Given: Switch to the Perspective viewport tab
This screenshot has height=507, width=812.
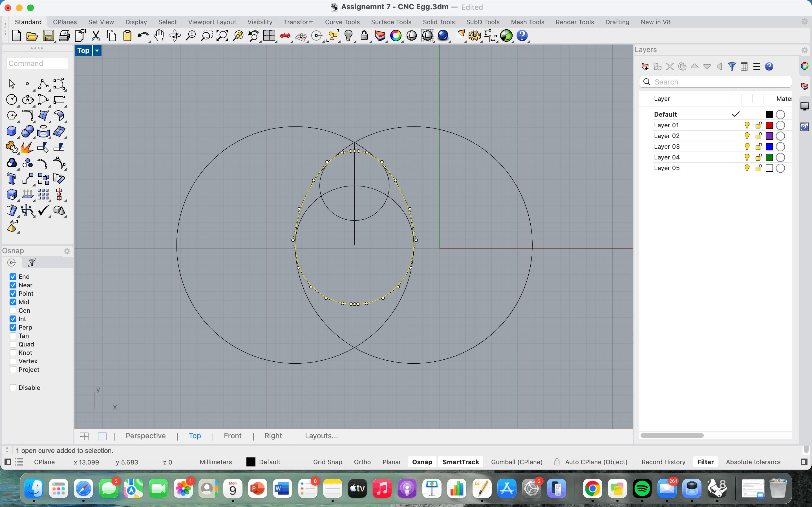Looking at the screenshot, I should click(x=145, y=435).
